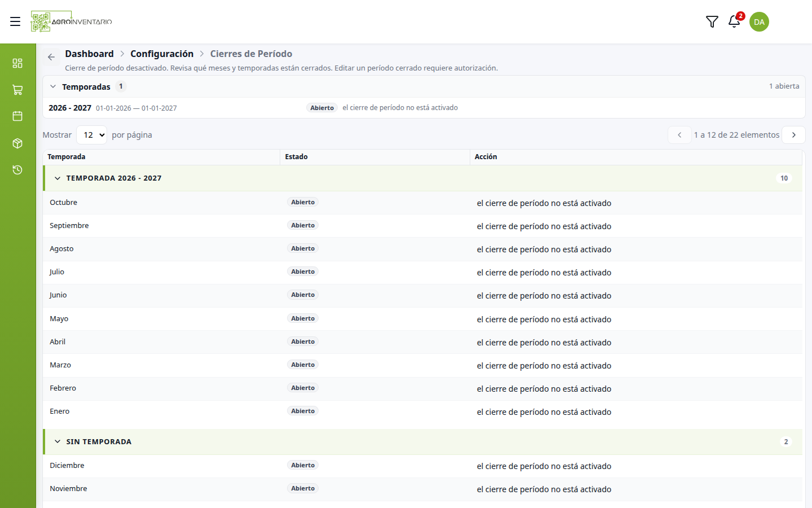This screenshot has height=508, width=812.
Task: Open the hamburger navigation menu
Action: [15, 21]
